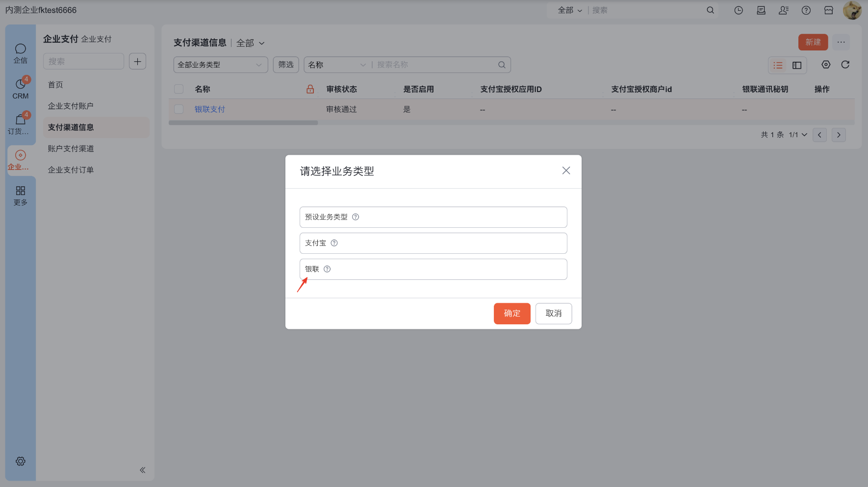Select 支付渠道信息 menu item
The image size is (868, 487).
96,127
